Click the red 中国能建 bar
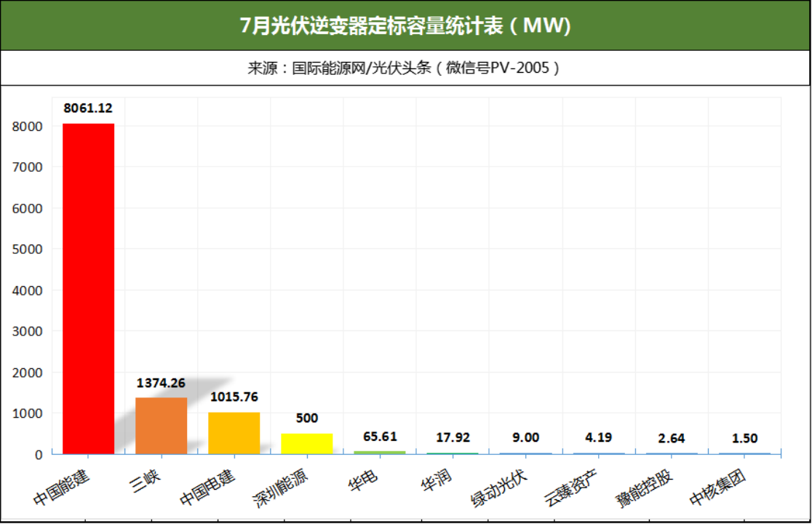This screenshot has height=524, width=812. coord(89,289)
